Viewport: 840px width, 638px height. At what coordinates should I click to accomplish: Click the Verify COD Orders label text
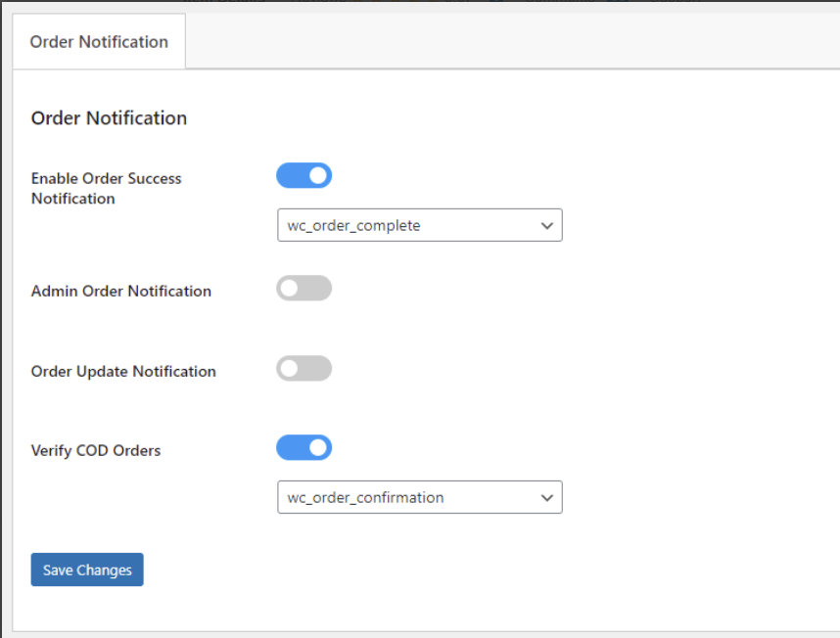click(x=96, y=451)
